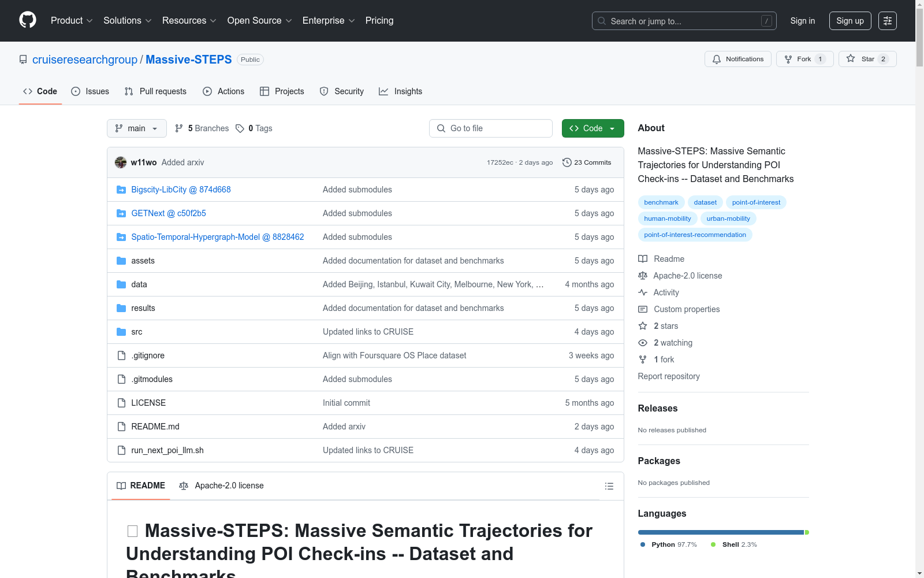Expand the Product menu
This screenshot has height=578, width=924.
pyautogui.click(x=72, y=21)
